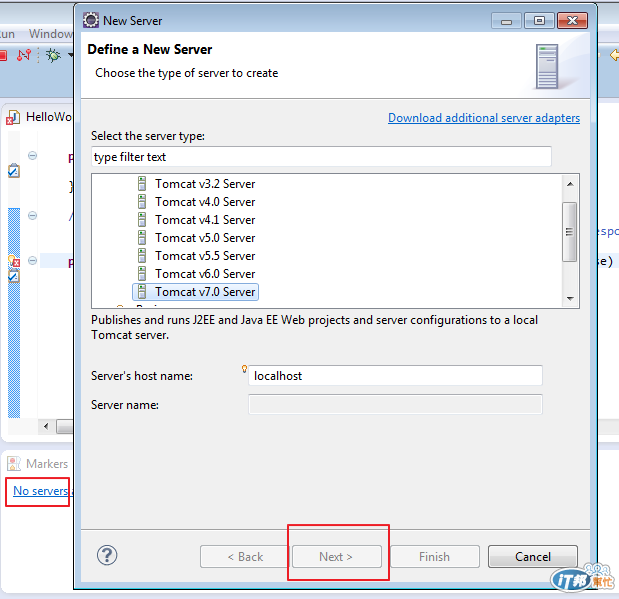Select Tomcat v5.0 Server in the list
Viewport: 619px width, 599px height.
tap(204, 238)
